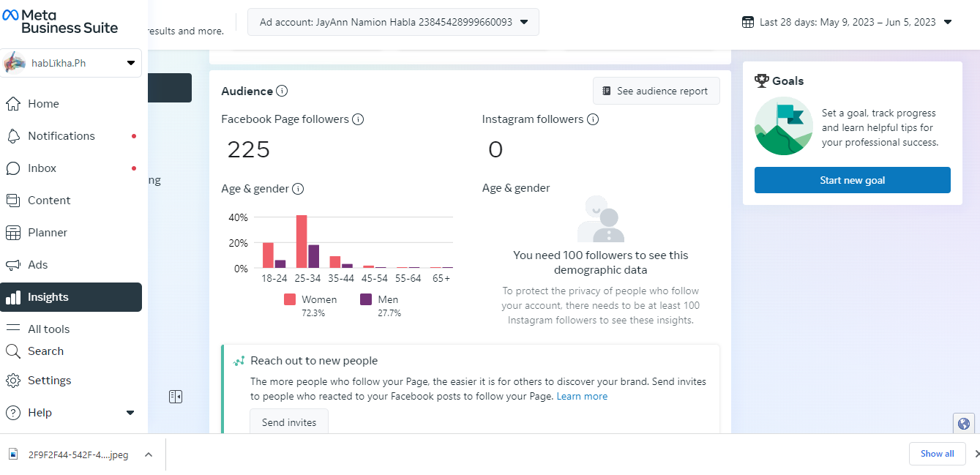Click the Start new goal button
The height and width of the screenshot is (475, 980).
tap(852, 180)
